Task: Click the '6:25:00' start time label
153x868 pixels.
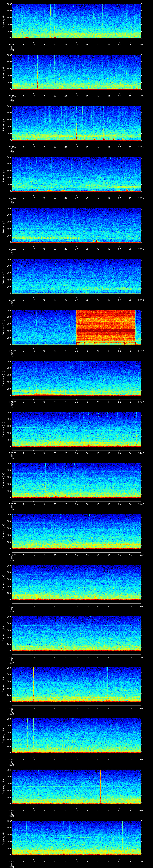Action: 12,606
